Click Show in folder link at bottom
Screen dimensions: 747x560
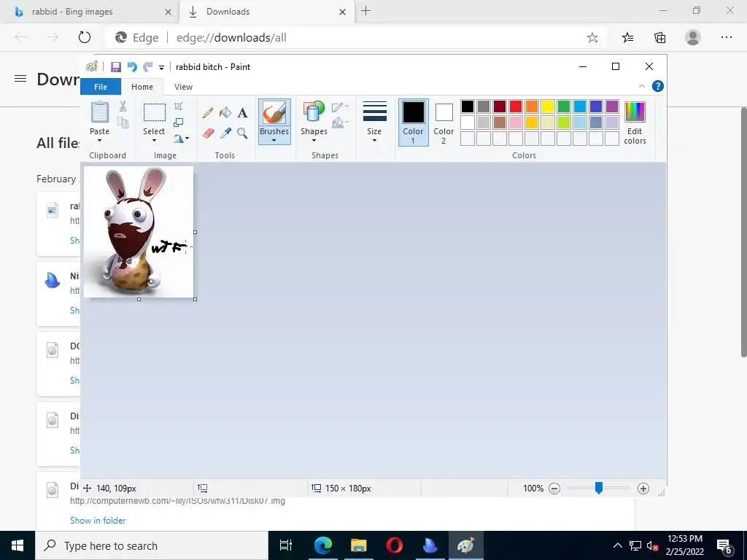tap(98, 521)
